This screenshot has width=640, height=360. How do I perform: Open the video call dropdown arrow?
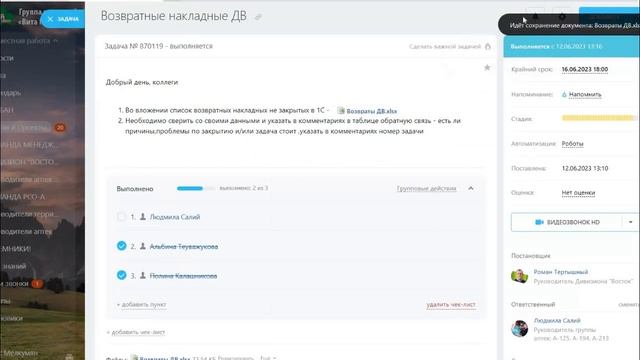point(631,222)
